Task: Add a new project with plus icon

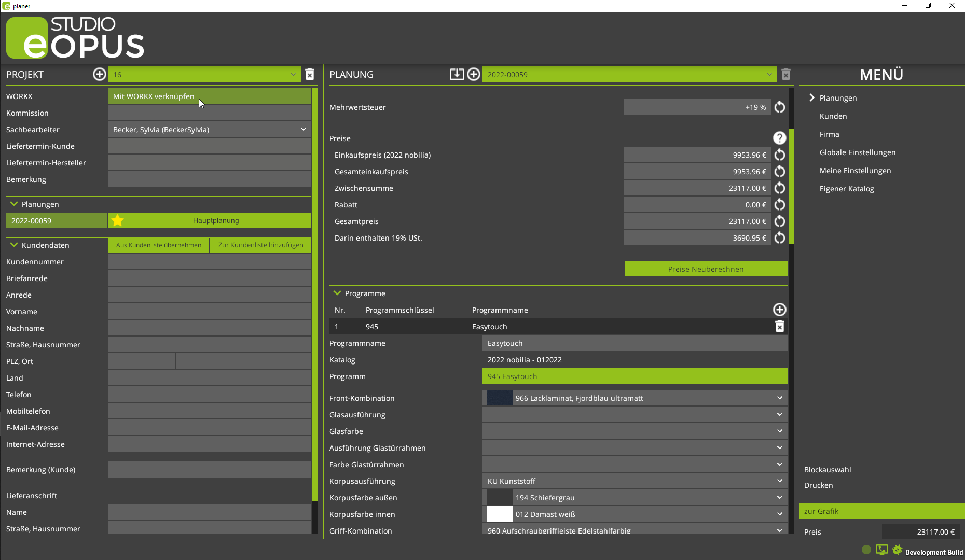Action: click(99, 74)
